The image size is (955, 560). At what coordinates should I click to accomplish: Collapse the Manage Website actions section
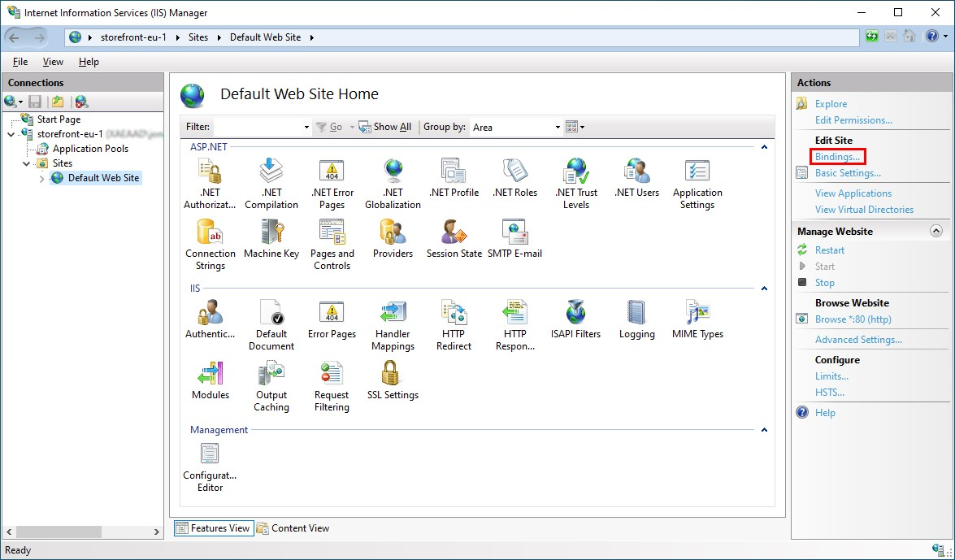935,232
